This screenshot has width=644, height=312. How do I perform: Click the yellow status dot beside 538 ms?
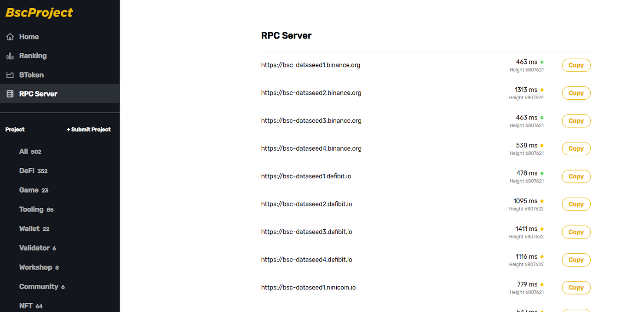click(x=542, y=146)
